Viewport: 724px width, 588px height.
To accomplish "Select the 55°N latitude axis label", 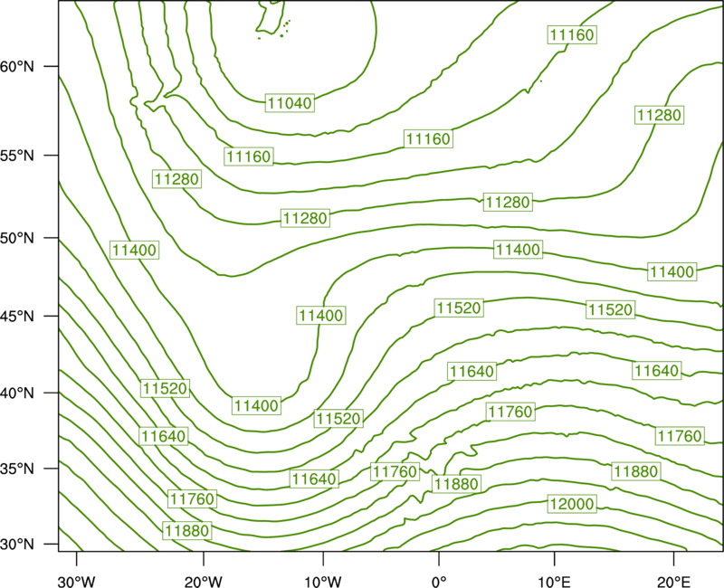I will pyautogui.click(x=16, y=156).
